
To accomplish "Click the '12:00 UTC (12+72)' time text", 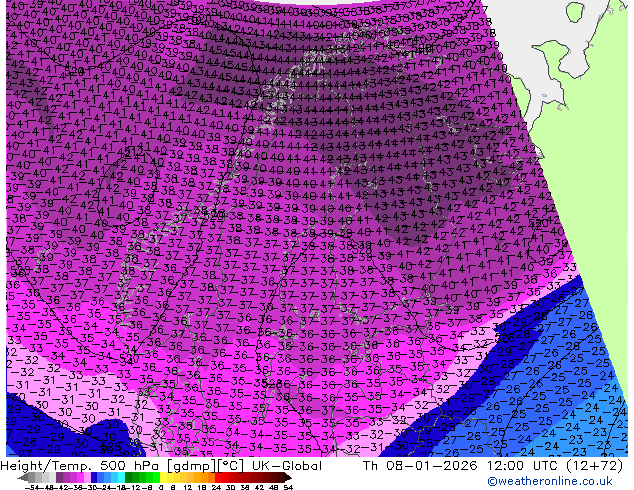I will click(555, 466).
